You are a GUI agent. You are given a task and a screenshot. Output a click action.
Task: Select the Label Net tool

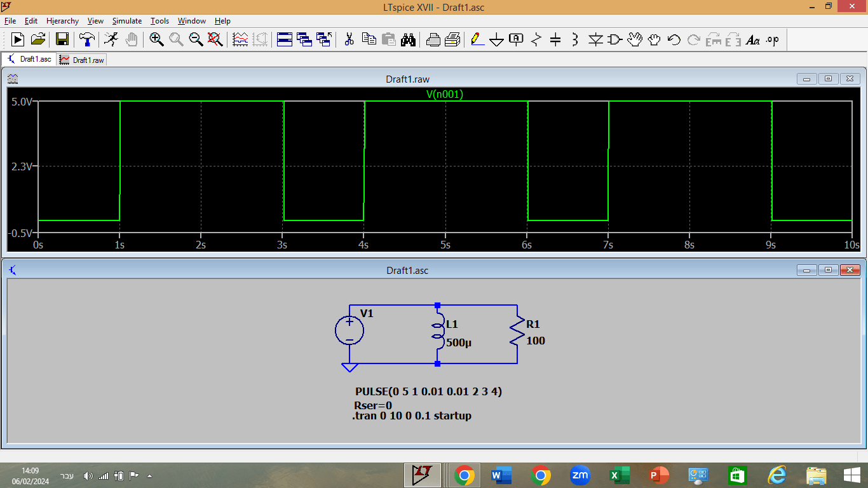515,39
